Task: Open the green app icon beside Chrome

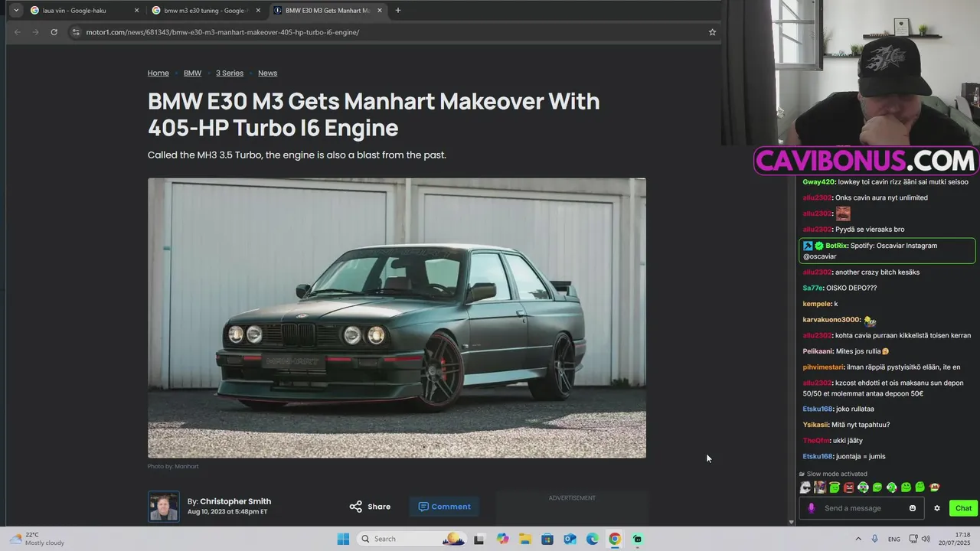Action: [x=637, y=539]
